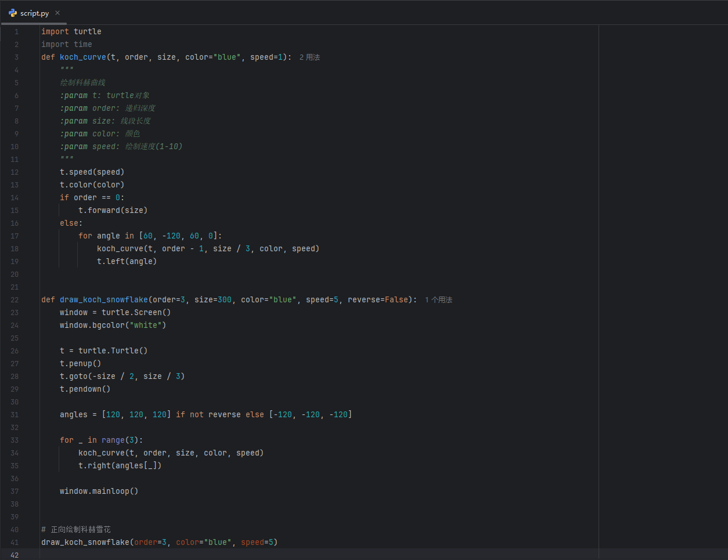This screenshot has width=728, height=560.
Task: Close the script.py editor tab
Action: [57, 13]
